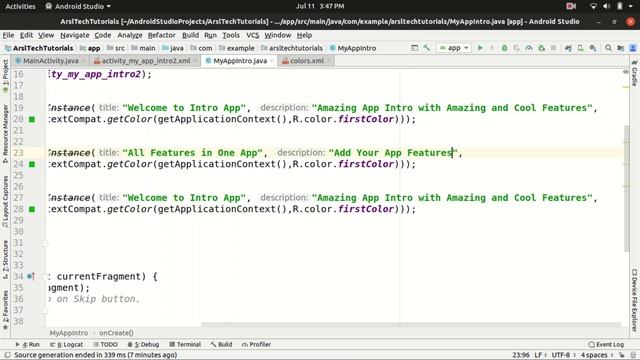The image size is (640, 360).
Task: Click cursor position 23:96 in status bar
Action: tap(521, 355)
